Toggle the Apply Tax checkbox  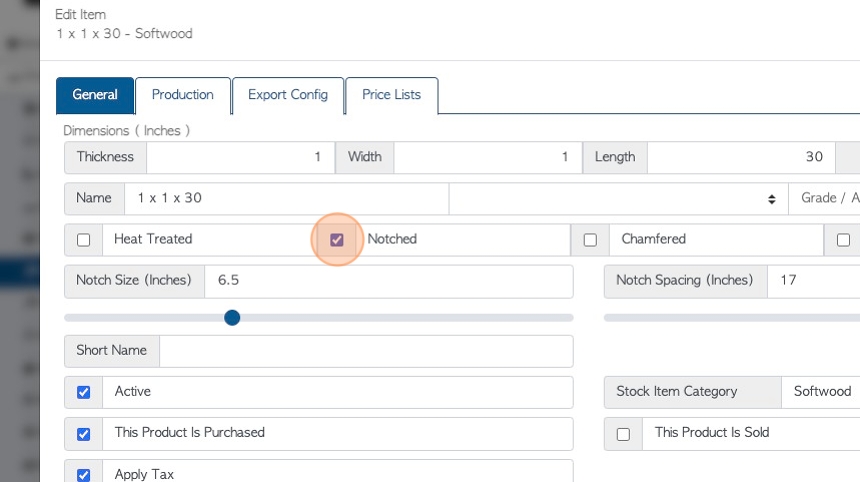tap(83, 475)
